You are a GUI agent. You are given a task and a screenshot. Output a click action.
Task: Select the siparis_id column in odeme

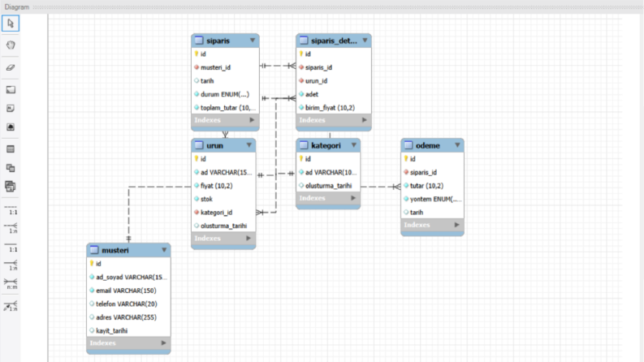tap(432, 172)
